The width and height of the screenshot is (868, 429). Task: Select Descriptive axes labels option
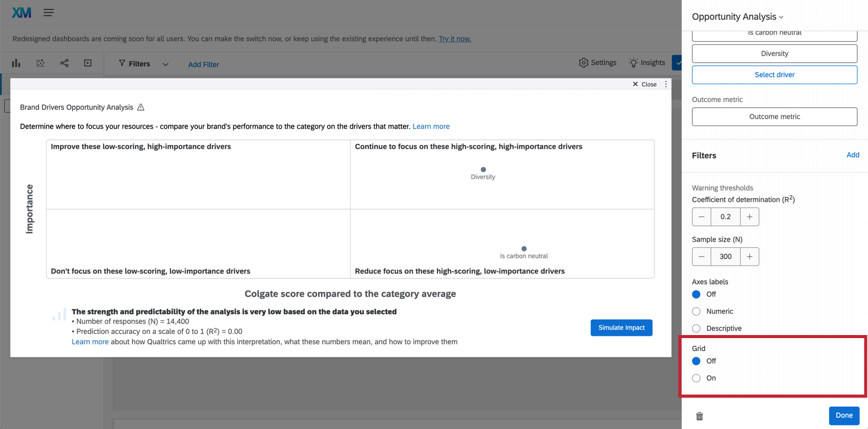(696, 328)
